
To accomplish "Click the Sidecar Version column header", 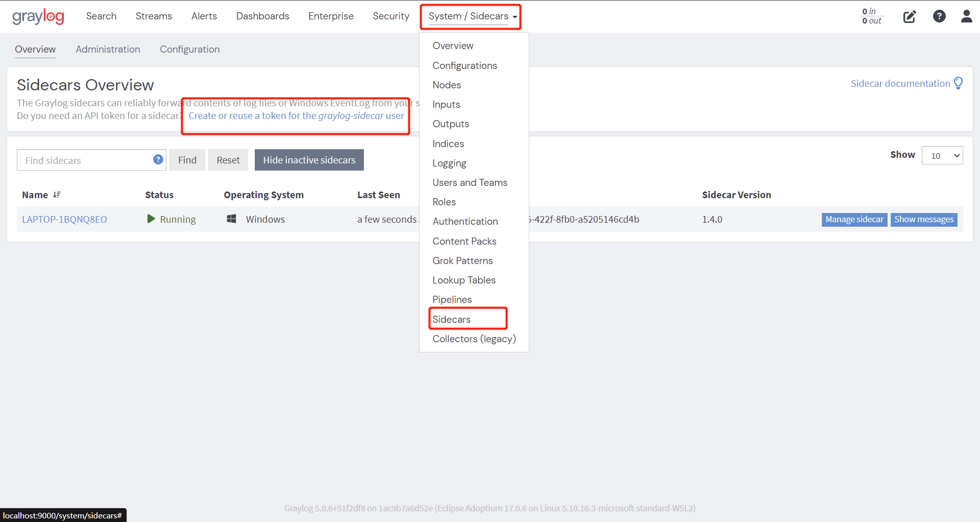I will tap(737, 195).
